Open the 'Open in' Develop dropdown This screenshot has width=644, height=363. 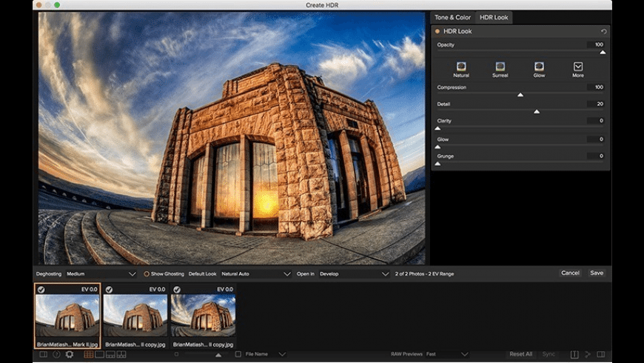353,273
